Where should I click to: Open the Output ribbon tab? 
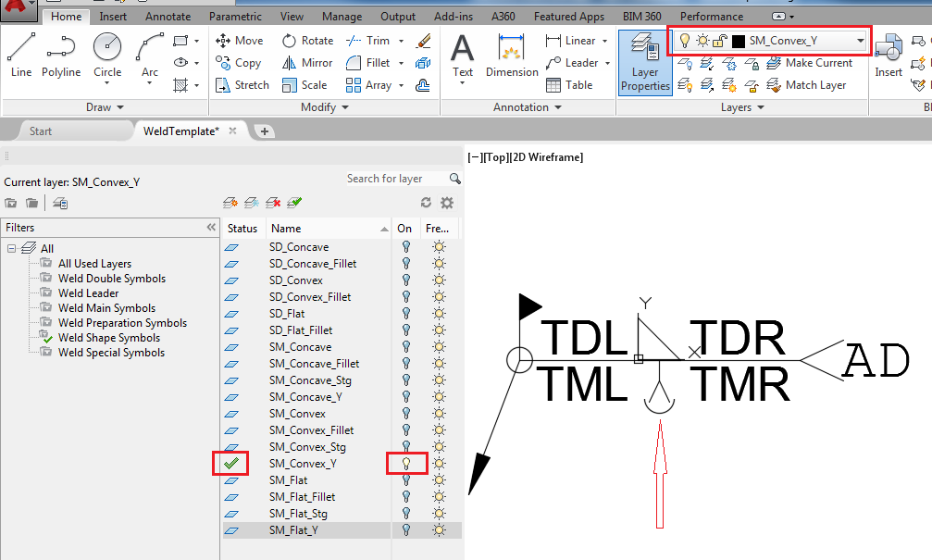[398, 17]
